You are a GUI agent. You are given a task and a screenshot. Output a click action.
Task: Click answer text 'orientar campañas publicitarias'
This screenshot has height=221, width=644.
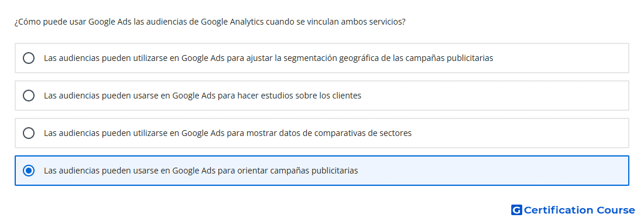(x=297, y=171)
